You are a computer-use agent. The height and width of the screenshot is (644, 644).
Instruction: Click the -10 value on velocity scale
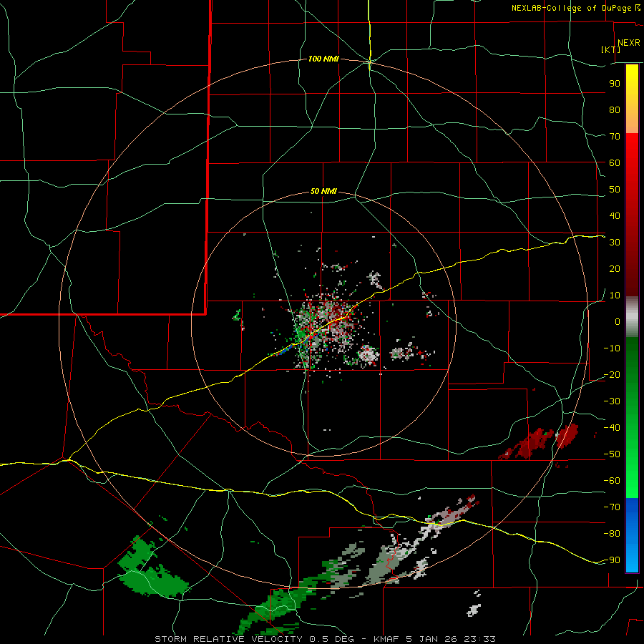[612, 348]
